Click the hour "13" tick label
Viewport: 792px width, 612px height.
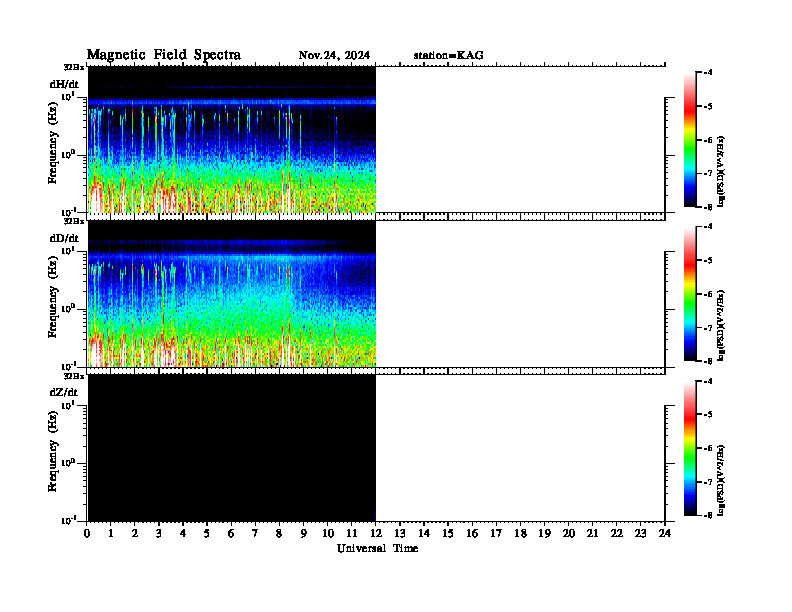coord(400,533)
